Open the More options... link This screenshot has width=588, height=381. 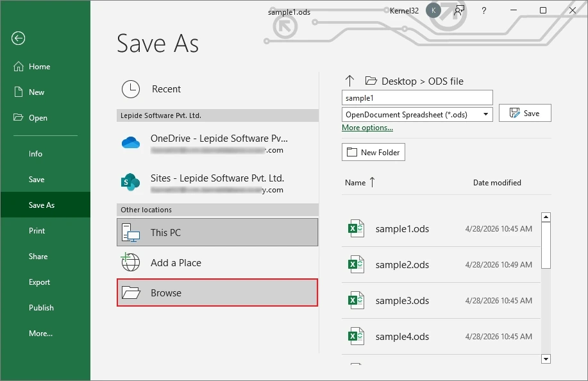pos(367,128)
